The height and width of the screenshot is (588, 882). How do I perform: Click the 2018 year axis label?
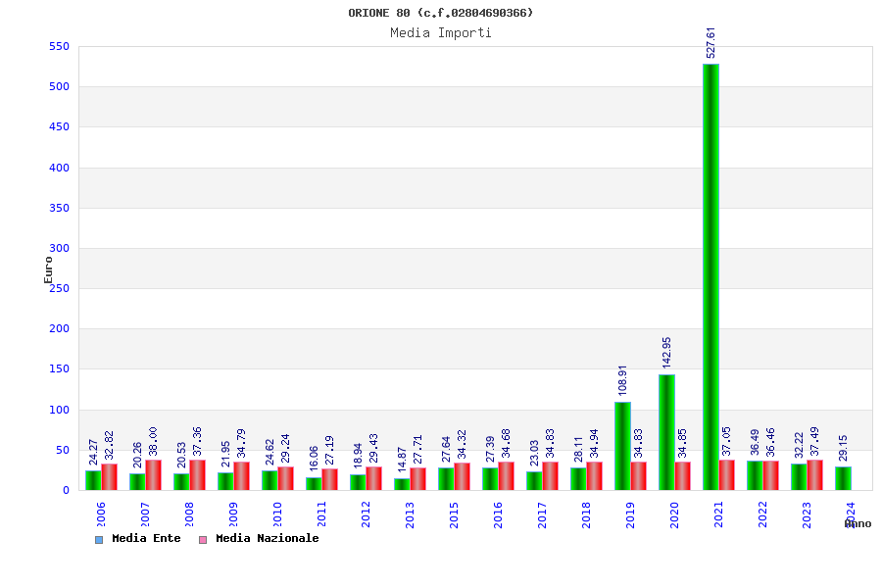(x=586, y=514)
